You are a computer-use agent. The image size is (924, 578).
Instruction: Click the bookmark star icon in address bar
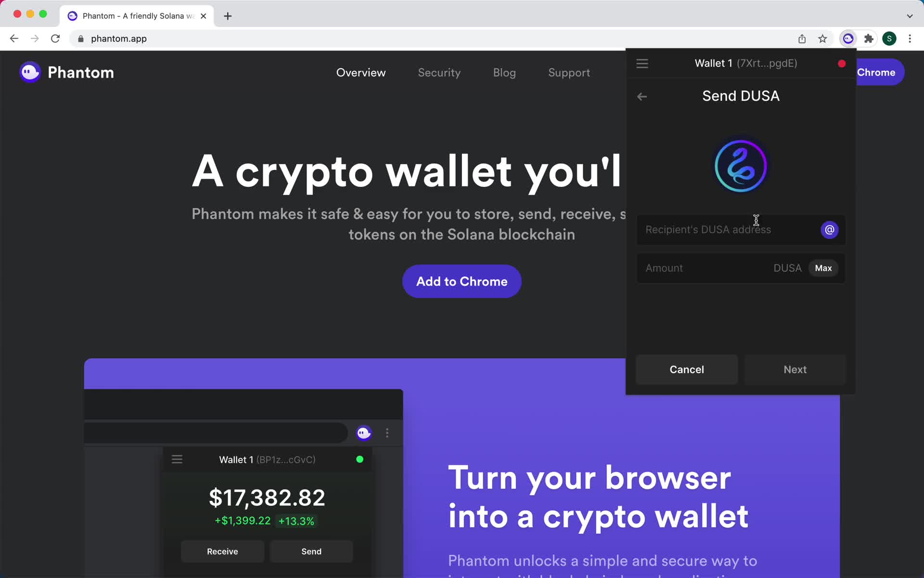822,39
